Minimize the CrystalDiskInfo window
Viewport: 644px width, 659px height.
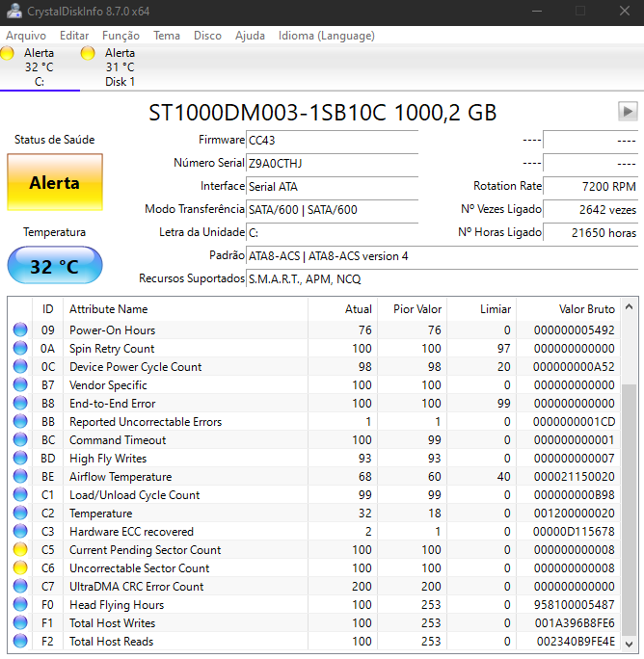coord(537,11)
